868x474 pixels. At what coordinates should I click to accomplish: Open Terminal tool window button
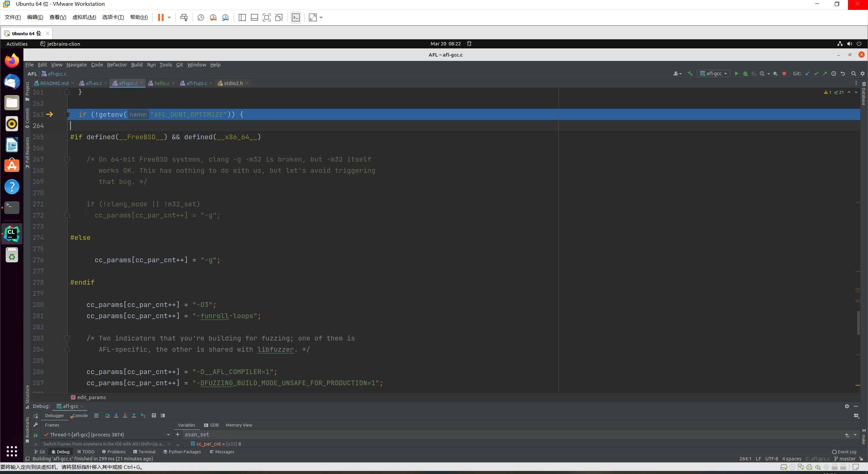click(x=144, y=452)
